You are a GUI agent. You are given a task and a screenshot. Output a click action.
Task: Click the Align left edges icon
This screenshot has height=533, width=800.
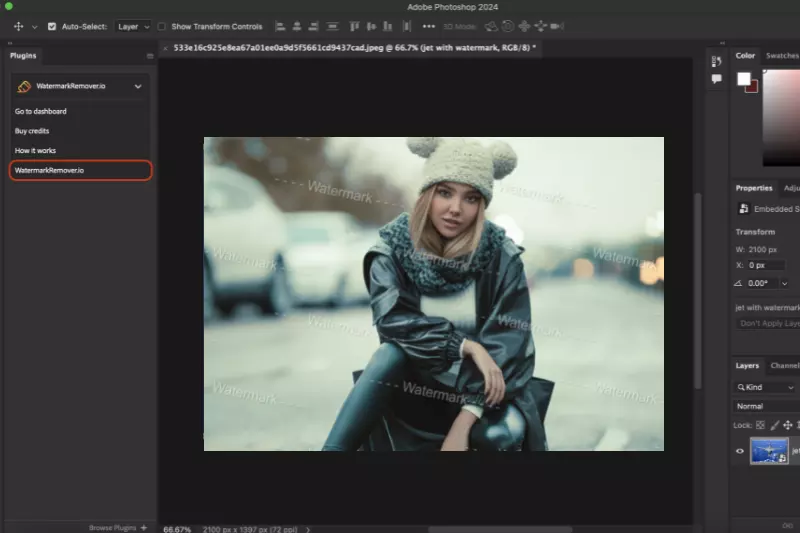[x=280, y=27]
